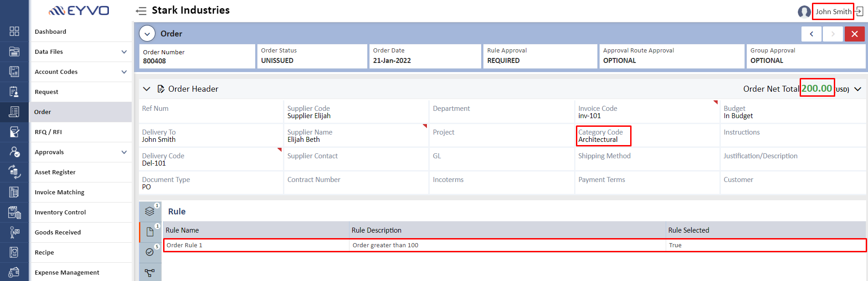Screen dimensions: 868x281
Task: Close the order with red X button
Action: 855,34
